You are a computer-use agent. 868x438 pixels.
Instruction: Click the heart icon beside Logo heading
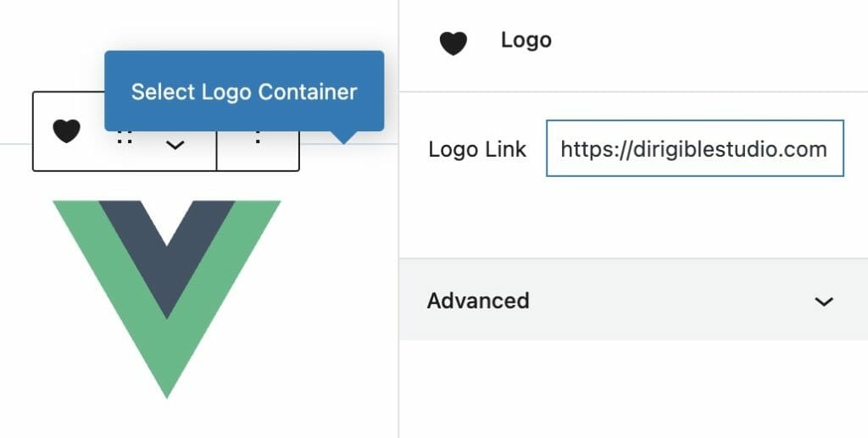click(453, 43)
